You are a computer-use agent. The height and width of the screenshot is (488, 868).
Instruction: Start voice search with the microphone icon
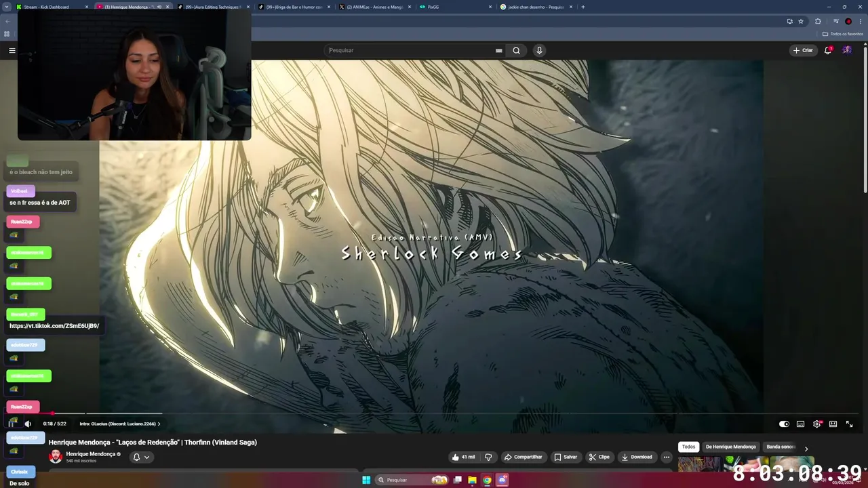click(x=539, y=50)
